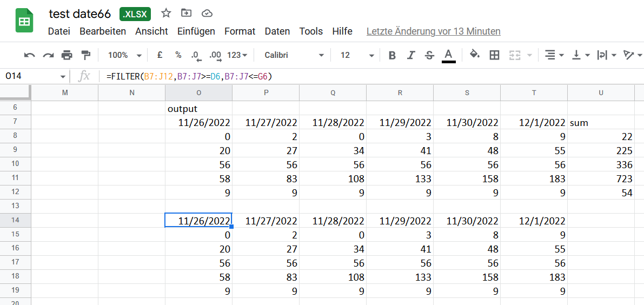644x305 pixels.
Task: Click the move to folder icon
Action: [187, 13]
